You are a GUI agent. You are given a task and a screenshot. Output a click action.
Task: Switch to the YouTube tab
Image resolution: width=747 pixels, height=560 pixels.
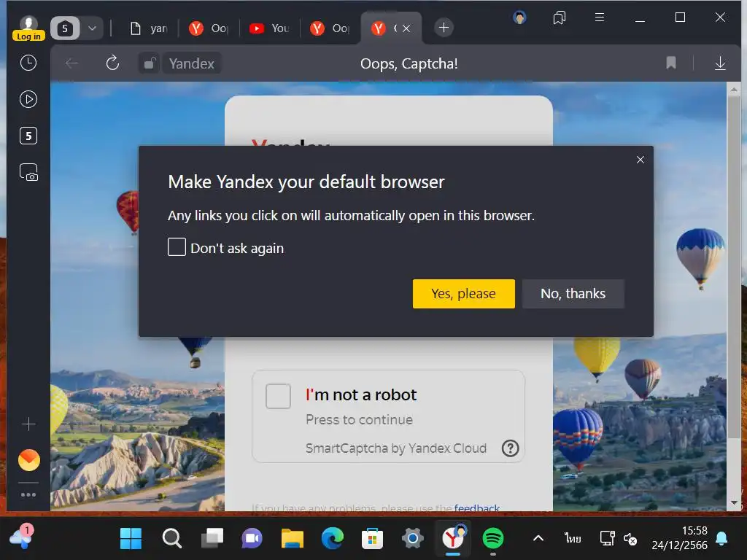pos(269,28)
